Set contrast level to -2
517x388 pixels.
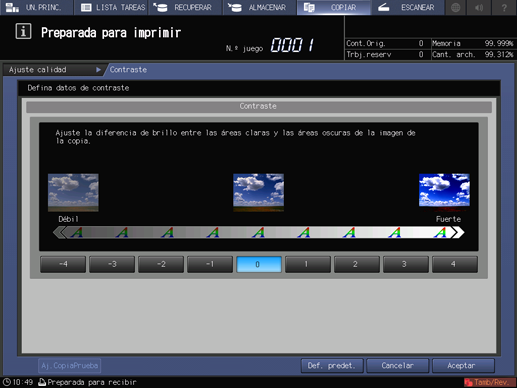pyautogui.click(x=161, y=264)
